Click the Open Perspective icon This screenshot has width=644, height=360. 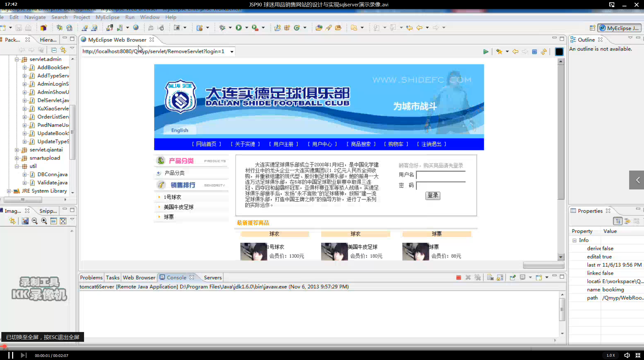tap(592, 28)
